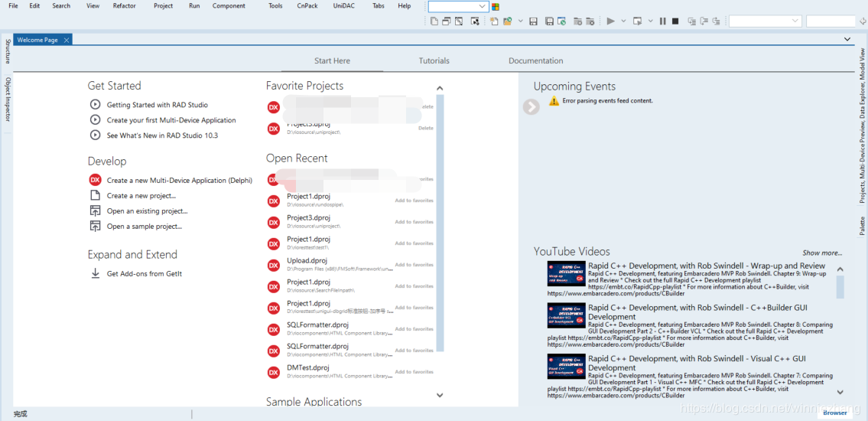Open the Refactor menu
The image size is (868, 421).
click(124, 6)
